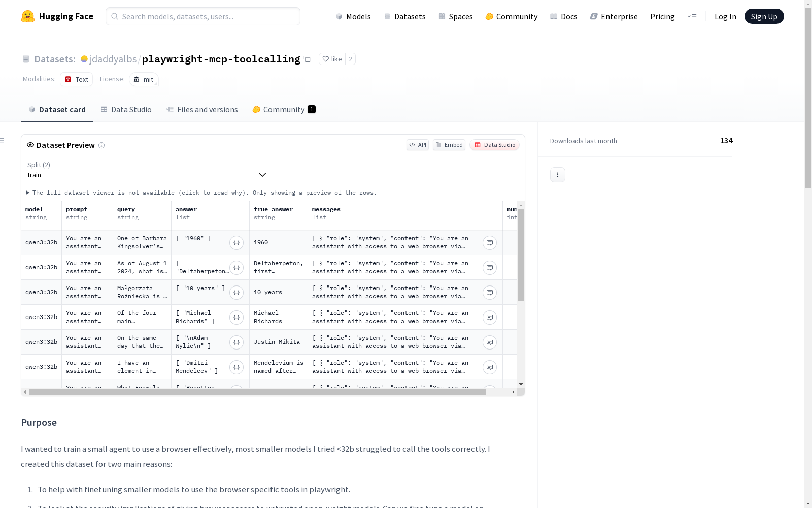812x508 pixels.
Task: Filter by the Text modality tag
Action: tap(77, 79)
